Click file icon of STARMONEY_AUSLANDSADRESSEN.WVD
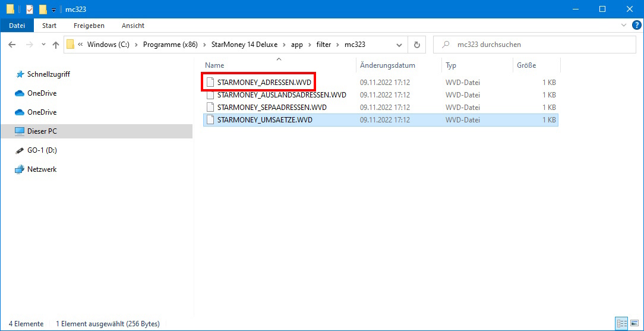Screen dimensions: 644x331 click(x=210, y=95)
